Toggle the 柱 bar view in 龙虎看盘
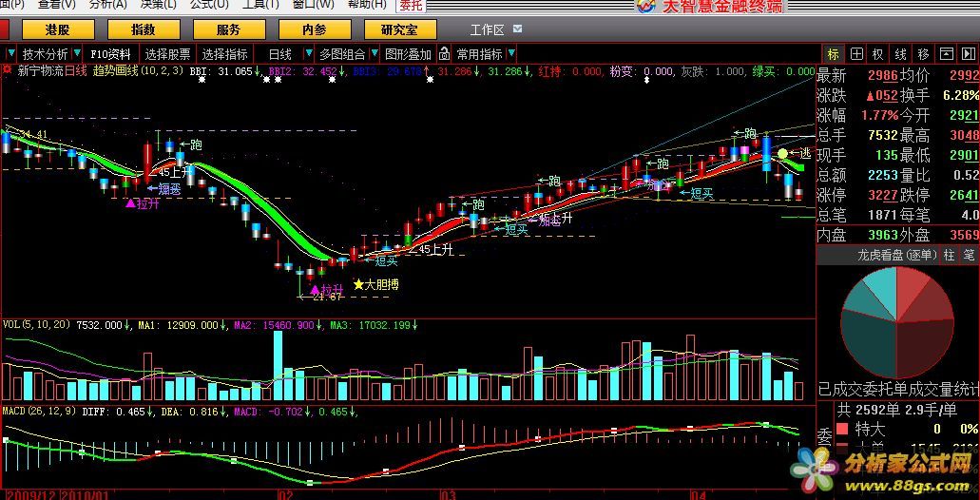This screenshot has height=500, width=980. point(949,255)
